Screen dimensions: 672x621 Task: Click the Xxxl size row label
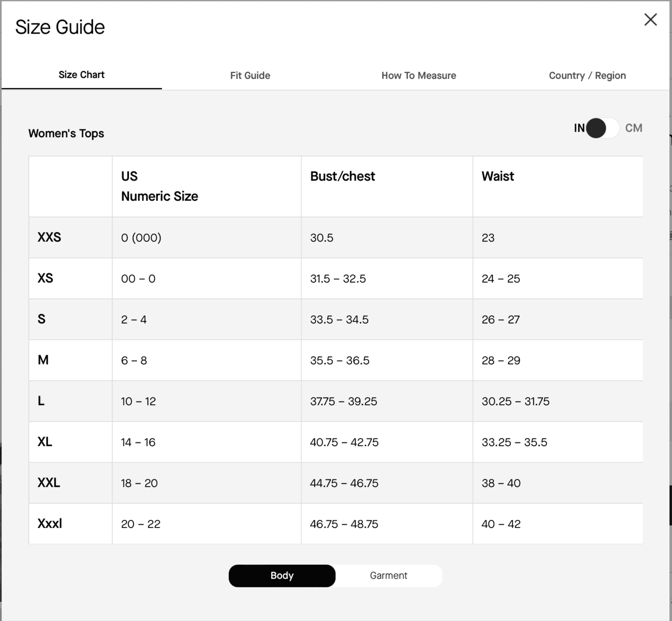[50, 524]
